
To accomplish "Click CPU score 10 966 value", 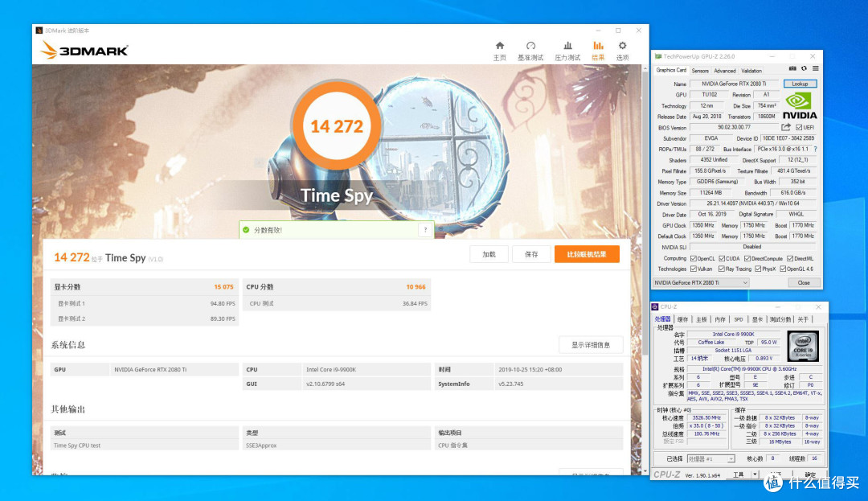I will [x=416, y=287].
